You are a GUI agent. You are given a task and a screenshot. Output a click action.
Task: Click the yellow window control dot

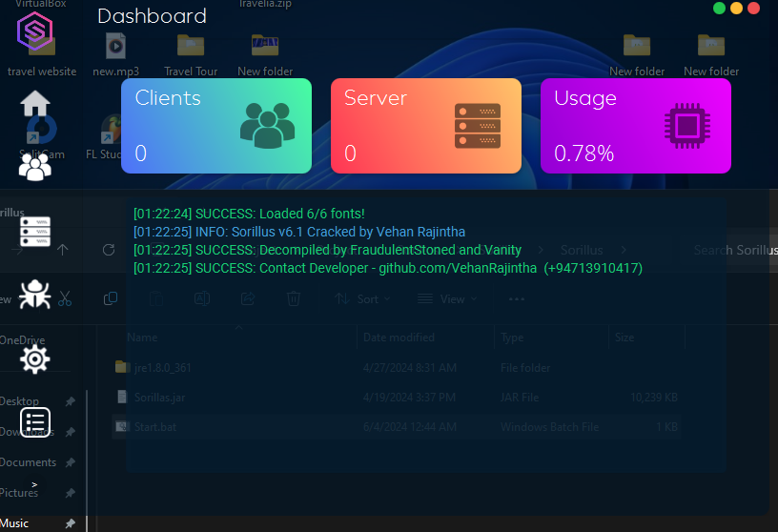(736, 9)
